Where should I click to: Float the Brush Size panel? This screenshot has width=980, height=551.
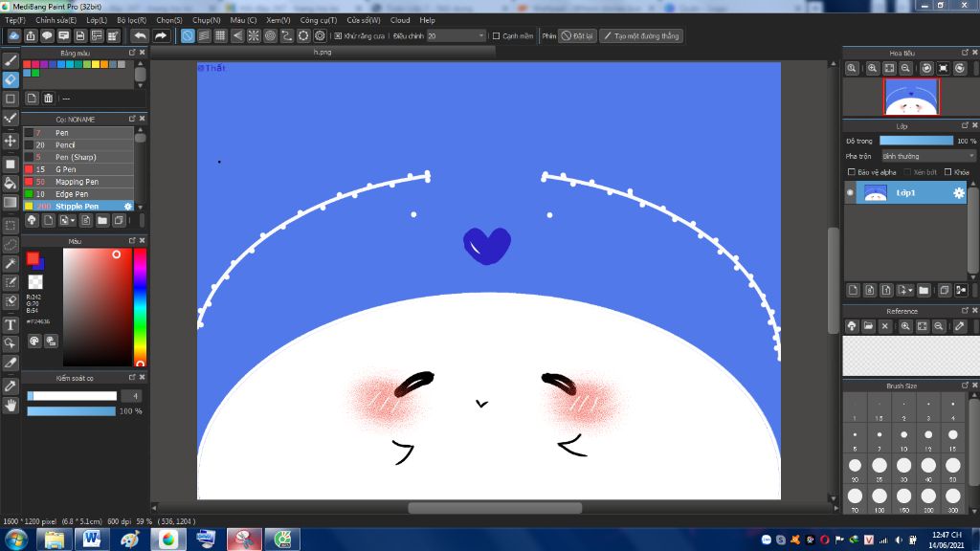pyautogui.click(x=965, y=386)
